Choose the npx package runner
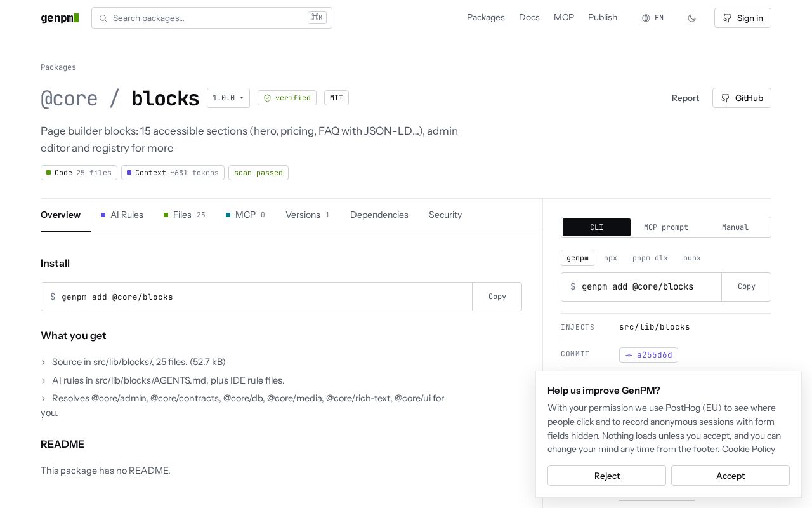812x508 pixels. point(610,258)
